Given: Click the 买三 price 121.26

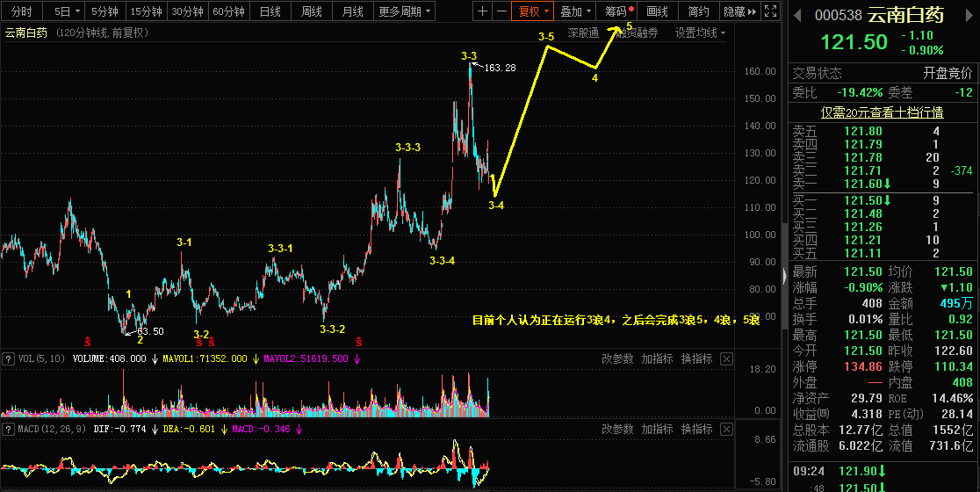Looking at the screenshot, I should tap(863, 227).
